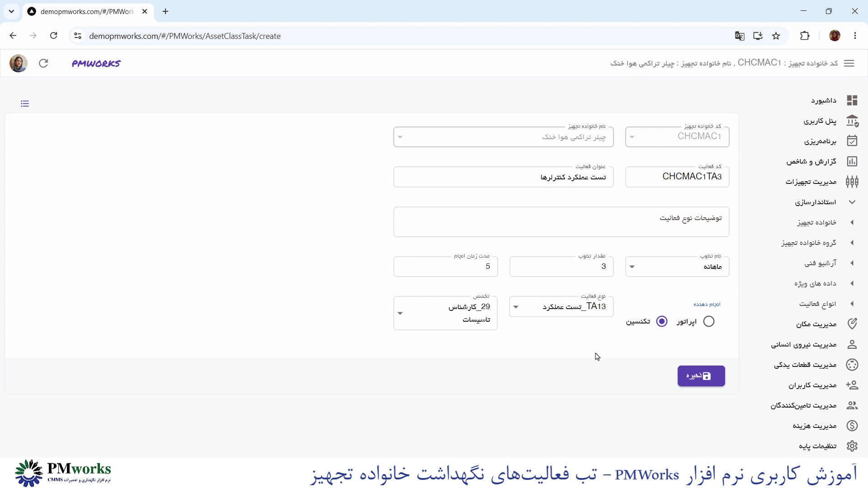Open the Spare Parts (مدیریت قطعات یدکی) icon
Screen dimensions: 868x488
pyautogui.click(x=852, y=365)
